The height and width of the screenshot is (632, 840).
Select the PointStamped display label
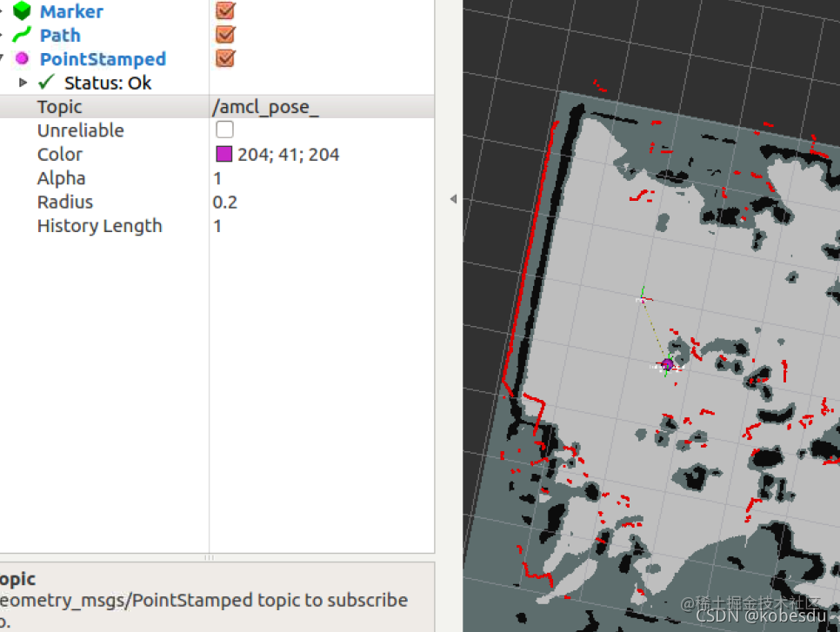point(103,59)
